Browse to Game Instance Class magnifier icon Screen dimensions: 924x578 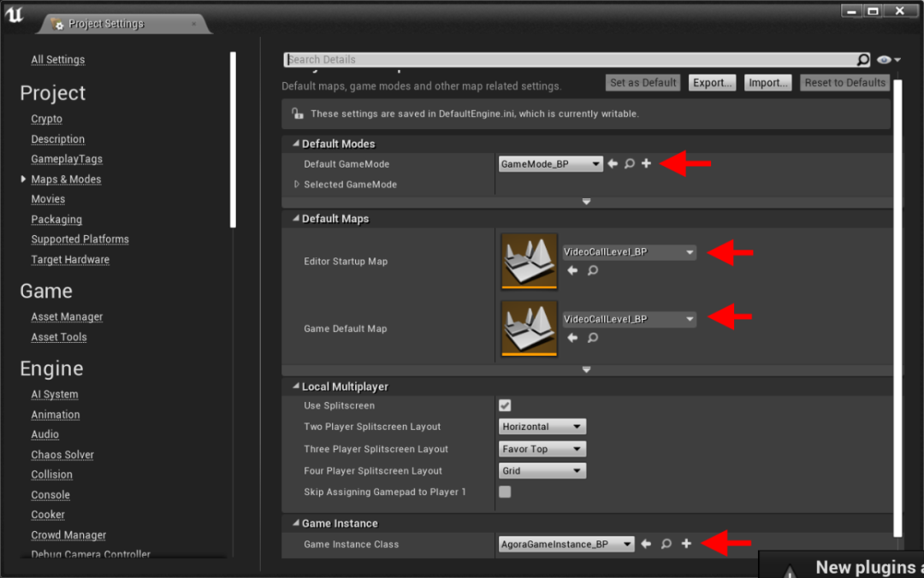coord(666,544)
